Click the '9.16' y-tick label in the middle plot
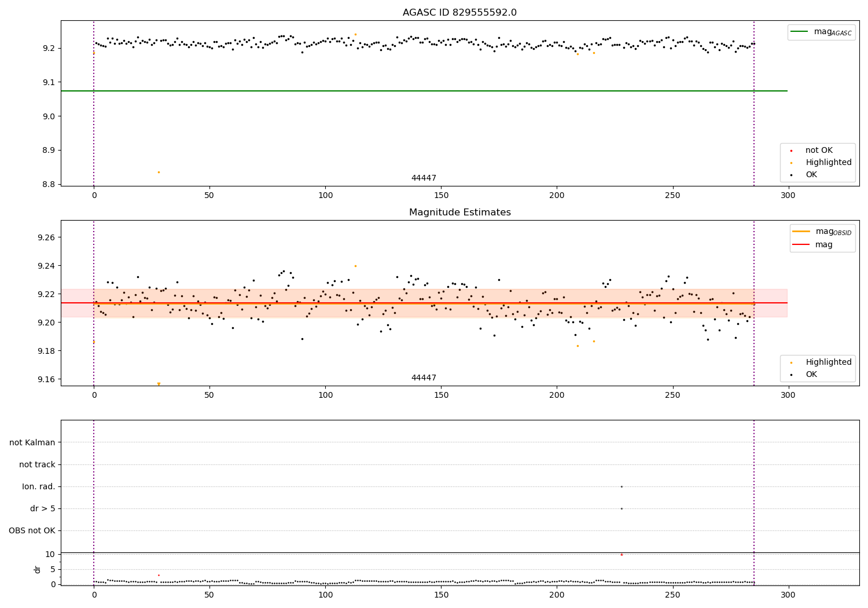The height and width of the screenshot is (608, 868). click(47, 379)
